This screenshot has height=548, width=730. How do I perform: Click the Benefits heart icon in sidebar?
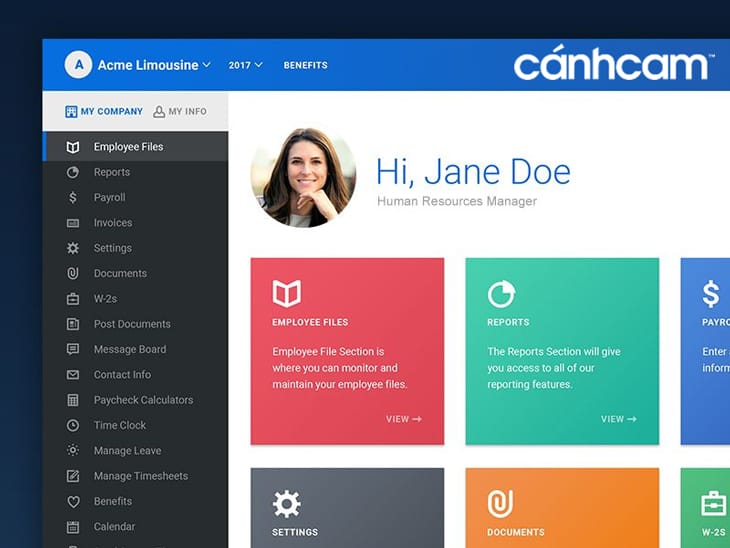(x=73, y=501)
